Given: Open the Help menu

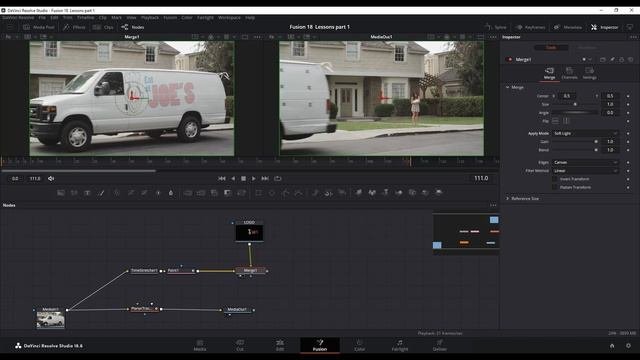Looking at the screenshot, I should click(x=250, y=18).
